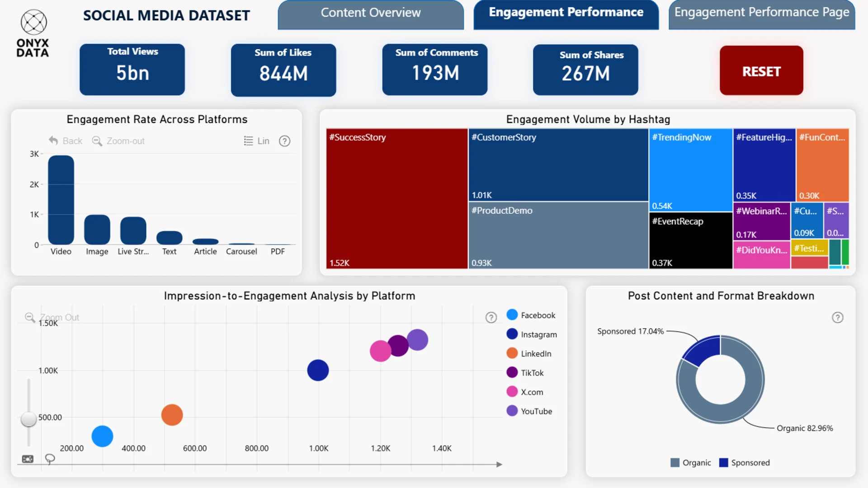This screenshot has height=488, width=868.
Task: Open Engagement Performance Page tab
Action: click(x=761, y=14)
